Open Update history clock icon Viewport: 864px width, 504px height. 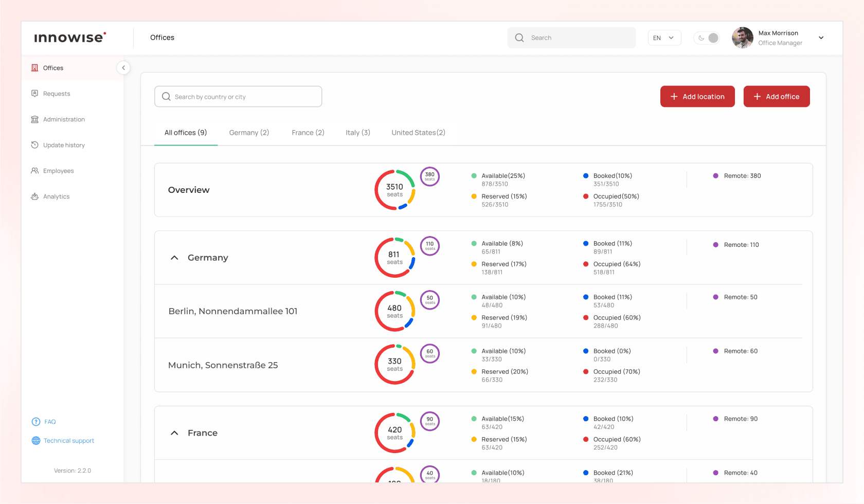click(35, 145)
